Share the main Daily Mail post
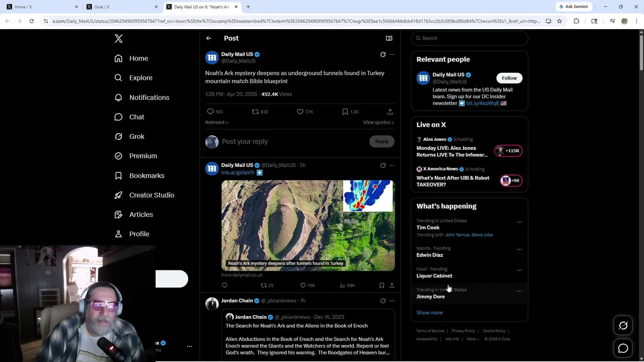 pyautogui.click(x=390, y=112)
